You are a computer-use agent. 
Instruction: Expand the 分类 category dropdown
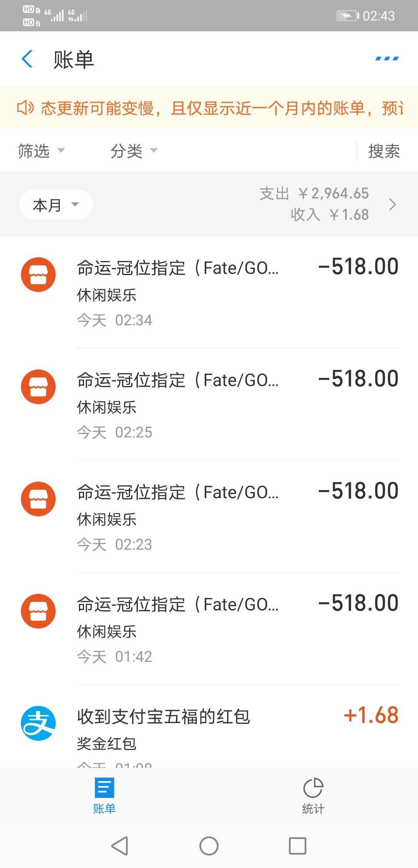pos(134,151)
